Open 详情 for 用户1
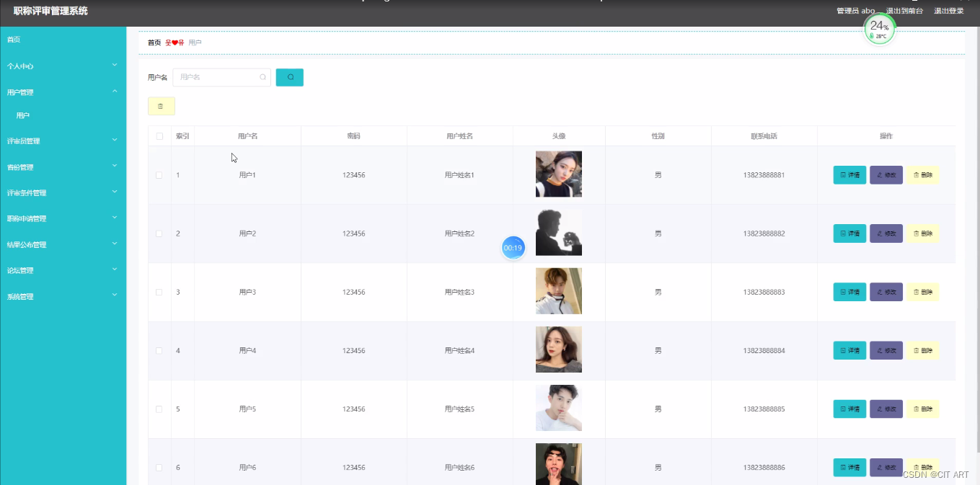 click(x=849, y=175)
